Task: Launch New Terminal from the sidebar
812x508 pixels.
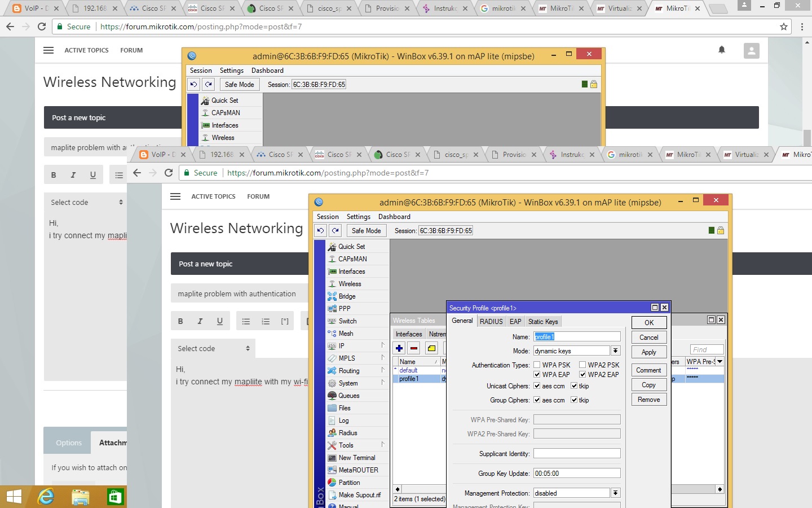Action: coord(356,458)
